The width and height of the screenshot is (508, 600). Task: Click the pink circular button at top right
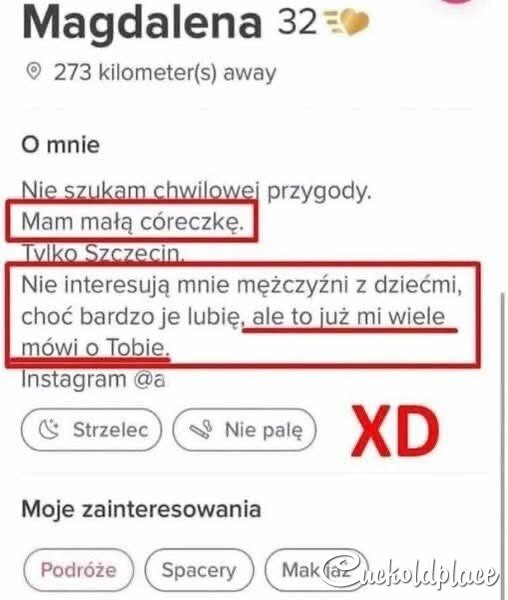coord(458,2)
